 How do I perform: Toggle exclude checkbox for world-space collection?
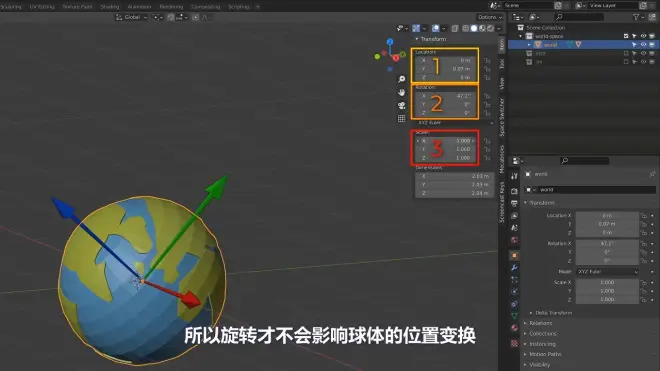pos(626,36)
